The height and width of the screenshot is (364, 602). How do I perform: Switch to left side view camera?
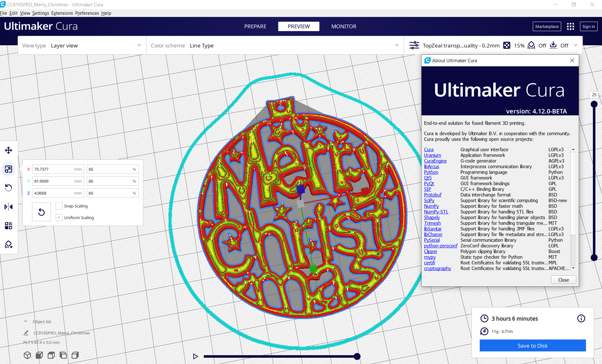(x=63, y=355)
